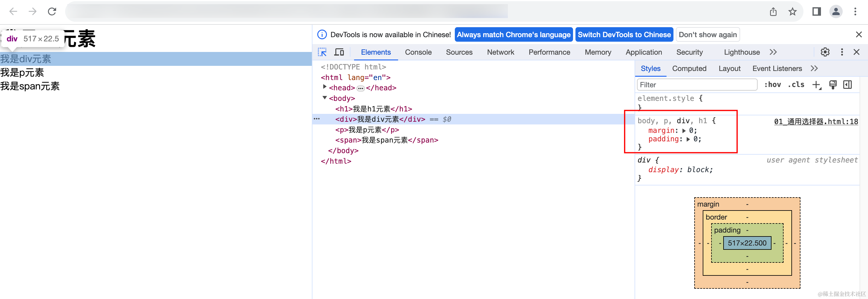The height and width of the screenshot is (299, 868).
Task: Click box model border label
Action: click(x=716, y=217)
